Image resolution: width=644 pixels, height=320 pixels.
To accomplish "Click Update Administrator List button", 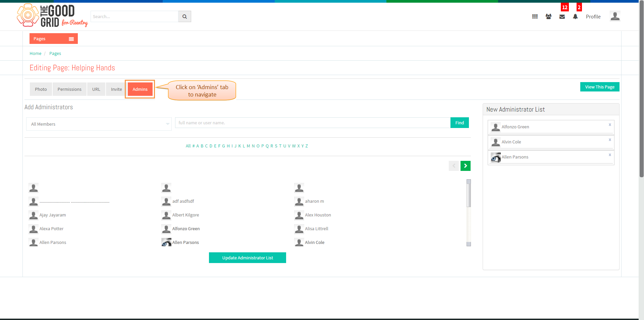I will tap(248, 258).
